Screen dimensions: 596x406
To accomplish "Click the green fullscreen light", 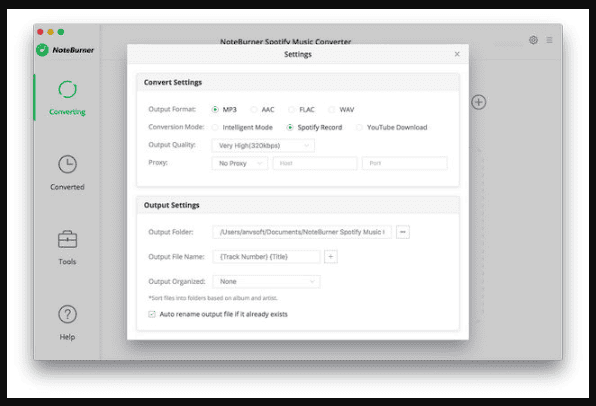I will (61, 32).
